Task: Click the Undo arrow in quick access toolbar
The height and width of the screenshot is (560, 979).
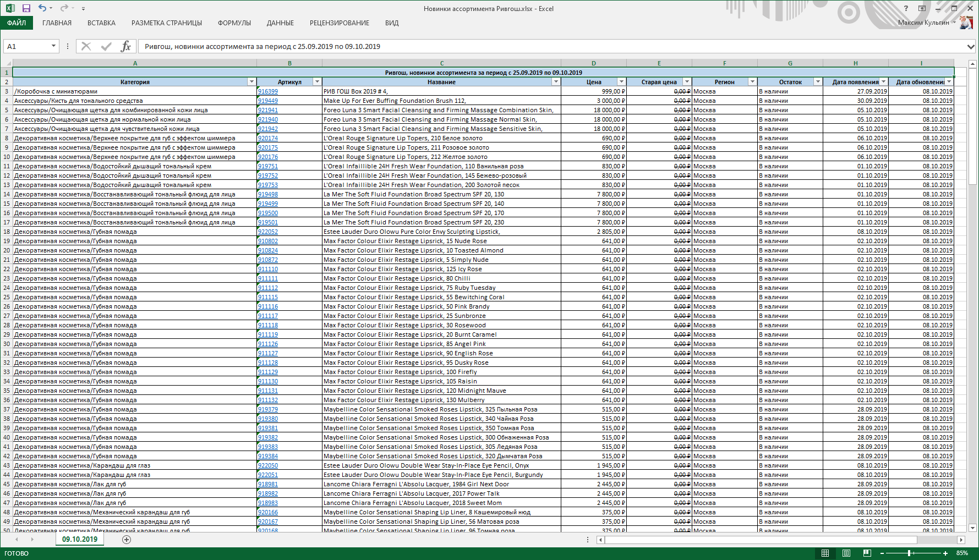Action: coord(42,8)
